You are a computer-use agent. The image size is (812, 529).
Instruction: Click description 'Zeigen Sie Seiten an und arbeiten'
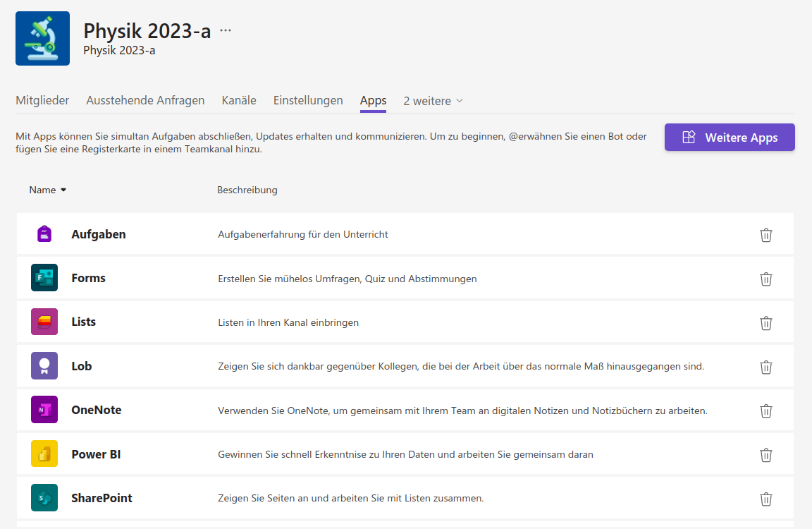350,498
